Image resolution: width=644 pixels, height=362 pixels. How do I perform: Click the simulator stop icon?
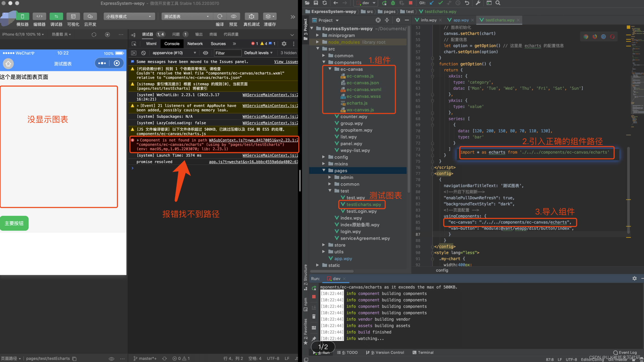[108, 34]
